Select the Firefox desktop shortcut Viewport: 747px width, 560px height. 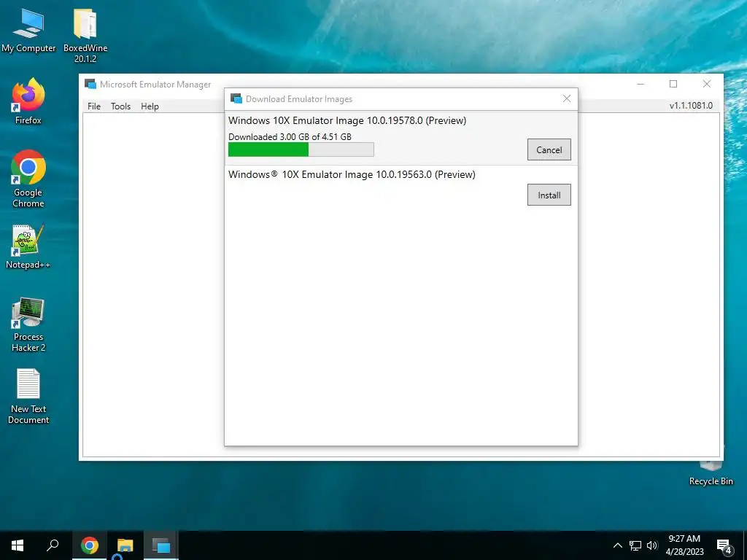pos(28,101)
